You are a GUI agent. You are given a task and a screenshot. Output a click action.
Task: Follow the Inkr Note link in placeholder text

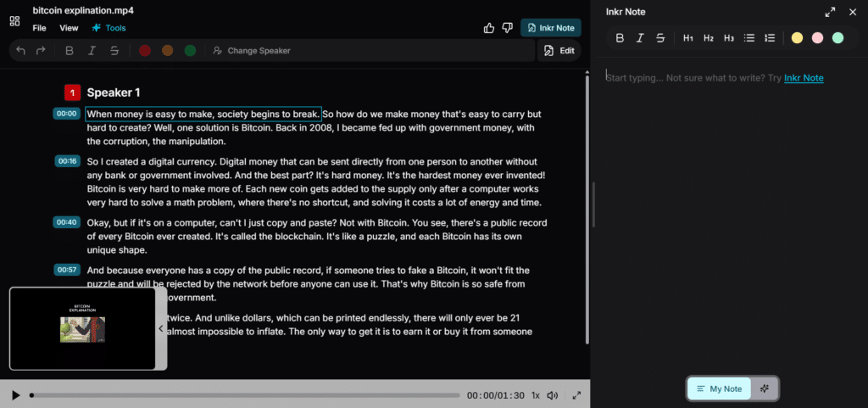[x=804, y=78]
